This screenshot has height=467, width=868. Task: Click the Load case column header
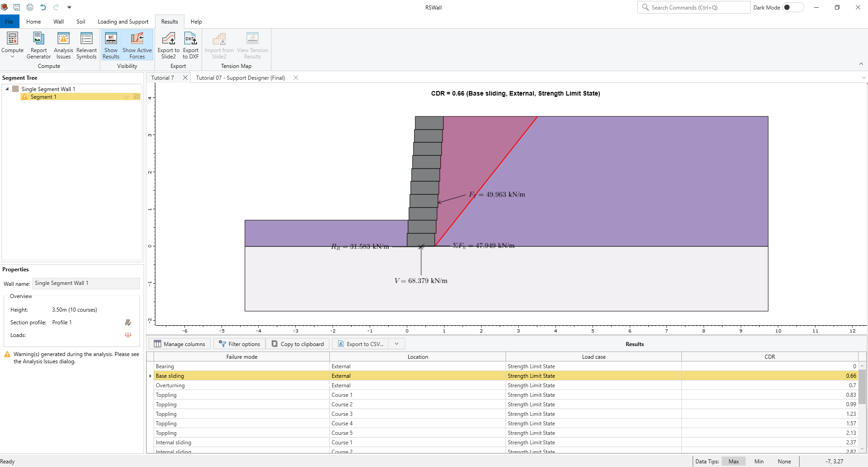(x=593, y=357)
